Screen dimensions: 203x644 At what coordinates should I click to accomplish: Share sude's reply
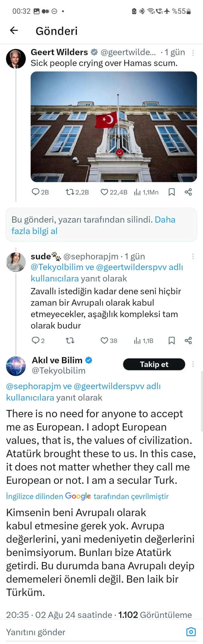click(x=188, y=340)
